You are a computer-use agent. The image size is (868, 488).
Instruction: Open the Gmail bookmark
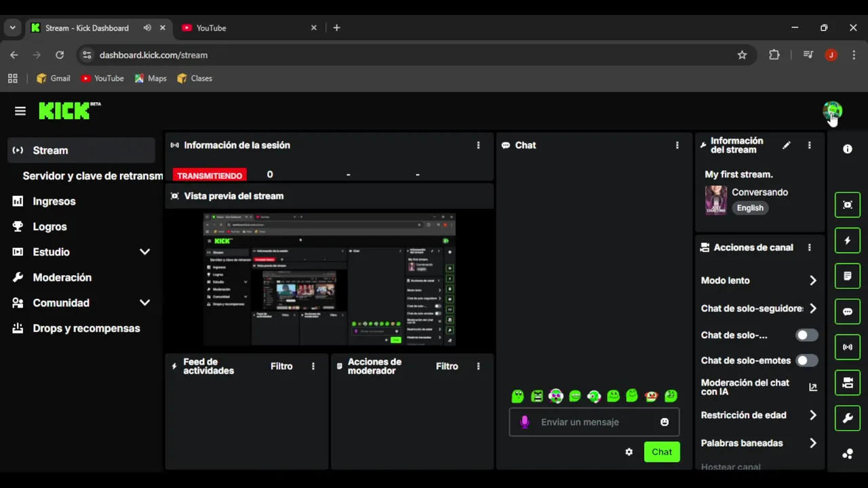[x=54, y=78]
